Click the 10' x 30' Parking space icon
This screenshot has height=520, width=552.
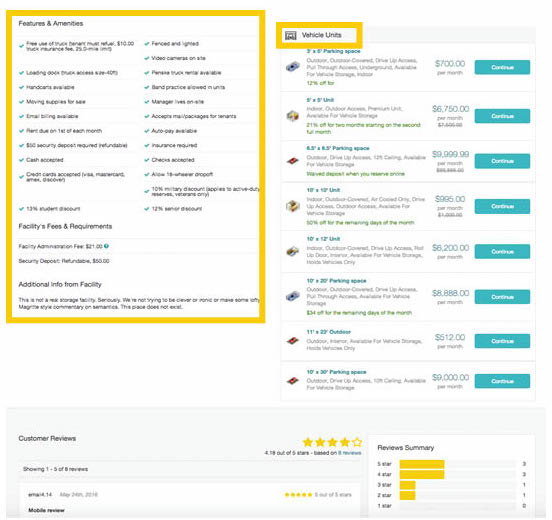[x=293, y=381]
